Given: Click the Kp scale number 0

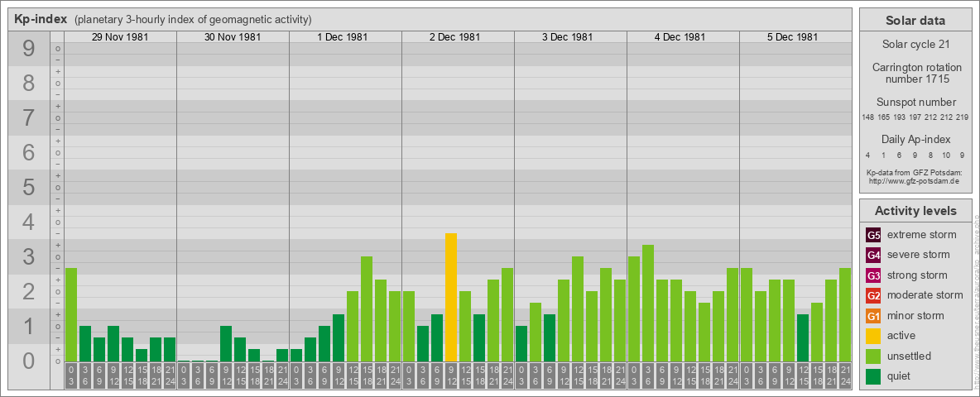Looking at the screenshot, I should (x=29, y=361).
